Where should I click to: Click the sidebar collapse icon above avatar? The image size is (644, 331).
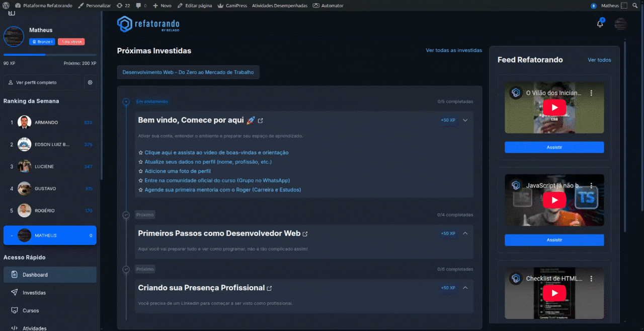pos(12,13)
